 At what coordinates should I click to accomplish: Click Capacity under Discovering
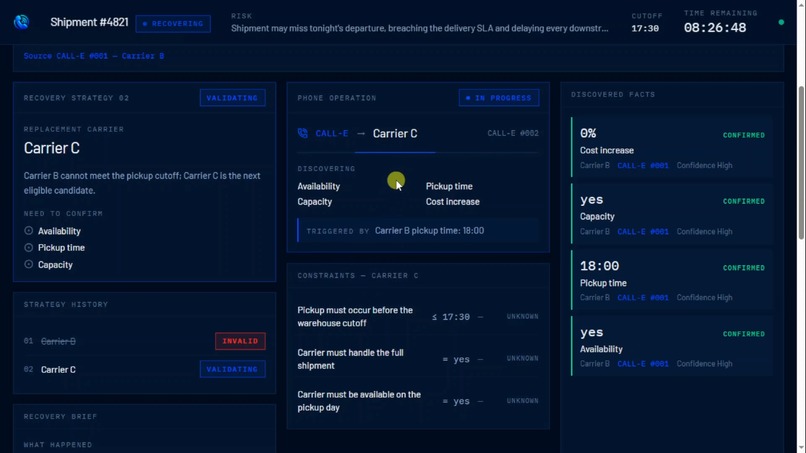[x=315, y=202]
